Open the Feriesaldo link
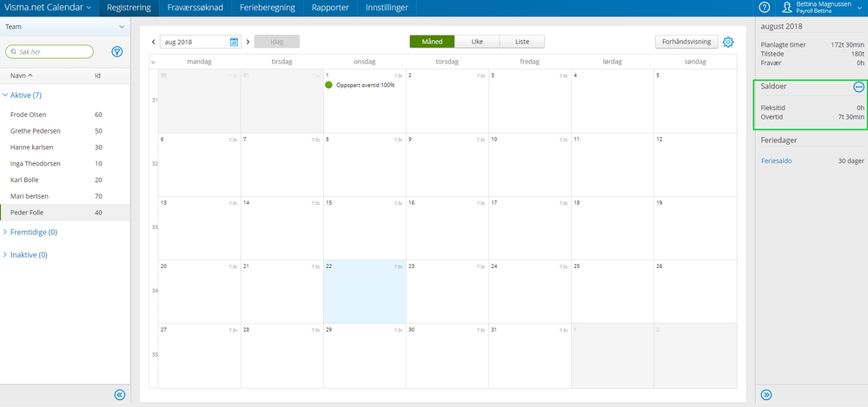The image size is (868, 407). coord(777,161)
